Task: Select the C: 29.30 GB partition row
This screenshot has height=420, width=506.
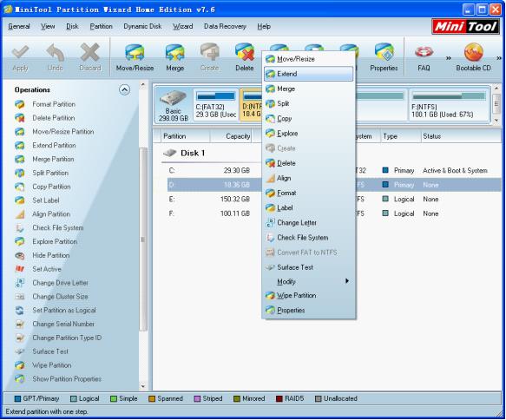Action: pos(334,170)
